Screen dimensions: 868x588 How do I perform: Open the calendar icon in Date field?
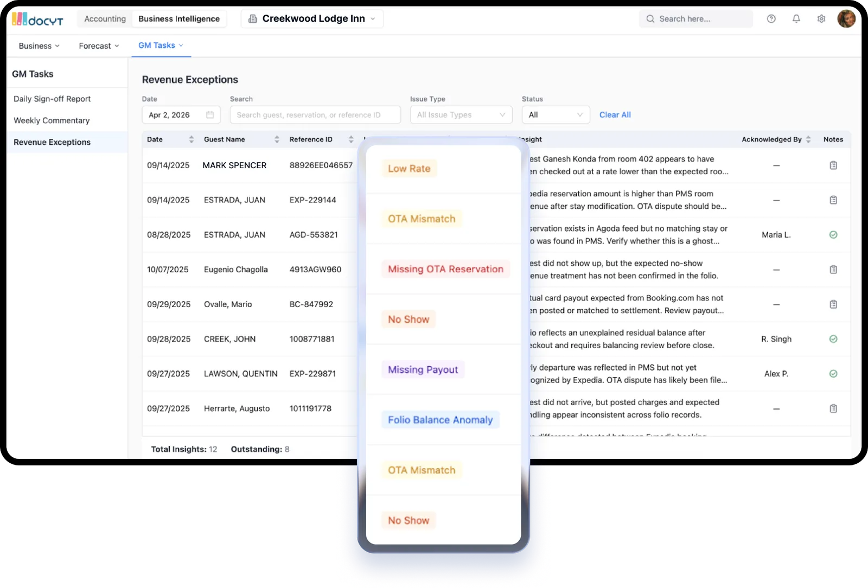(210, 115)
